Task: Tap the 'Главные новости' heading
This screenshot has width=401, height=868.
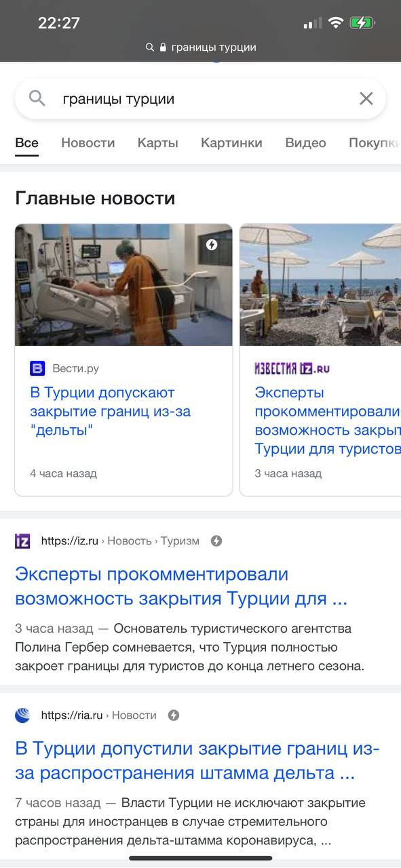Action: [x=95, y=198]
